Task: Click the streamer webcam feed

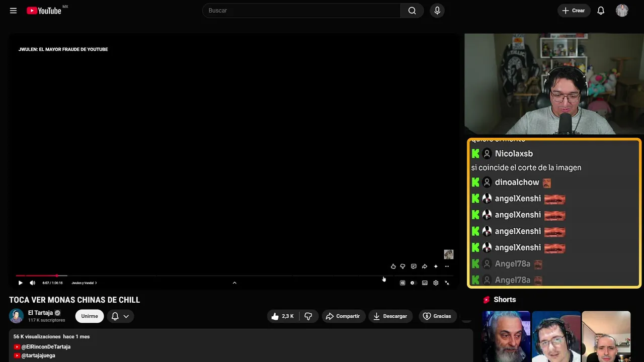Action: 554,84
